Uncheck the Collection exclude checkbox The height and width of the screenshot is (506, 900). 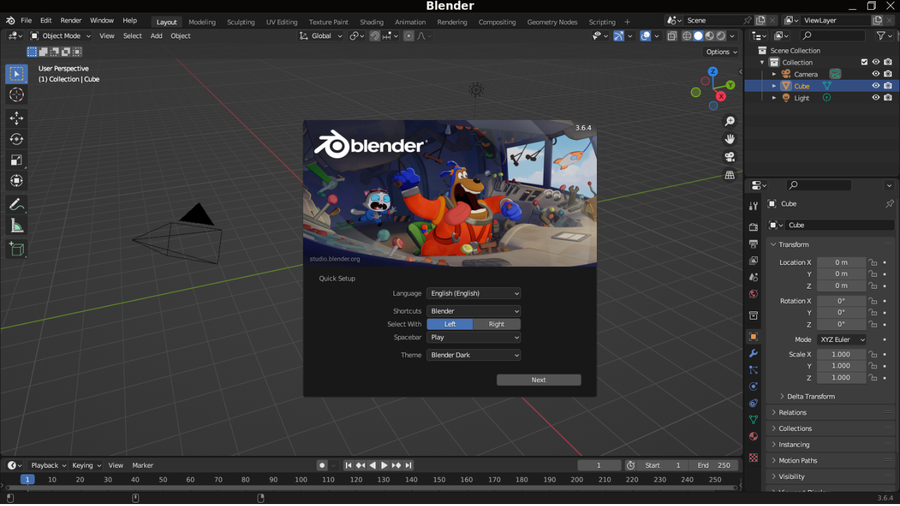click(864, 62)
